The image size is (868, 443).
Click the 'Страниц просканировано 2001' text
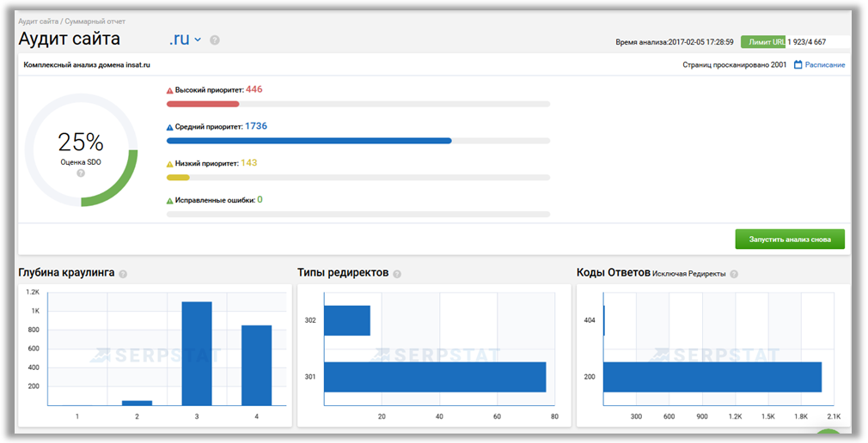pyautogui.click(x=735, y=64)
